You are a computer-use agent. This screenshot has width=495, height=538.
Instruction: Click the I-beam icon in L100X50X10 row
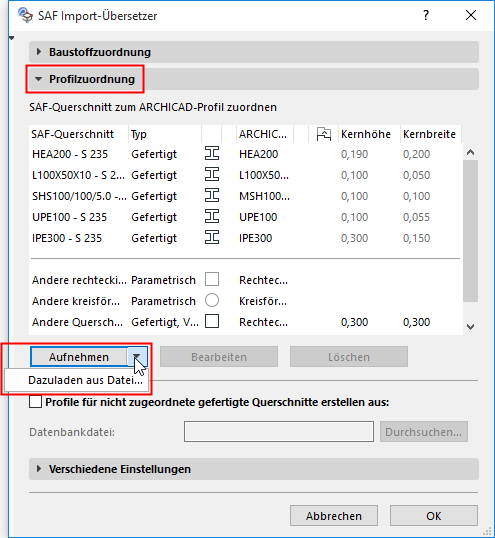click(212, 174)
